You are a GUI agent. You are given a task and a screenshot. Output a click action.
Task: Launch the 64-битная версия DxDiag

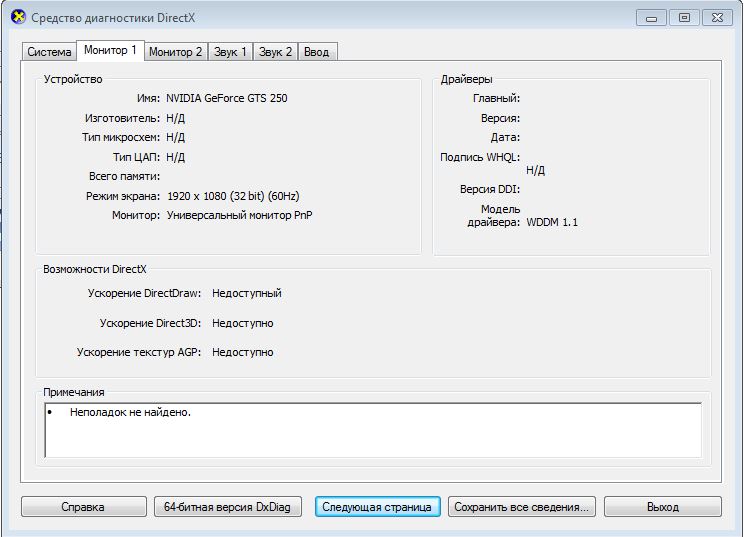point(227,507)
